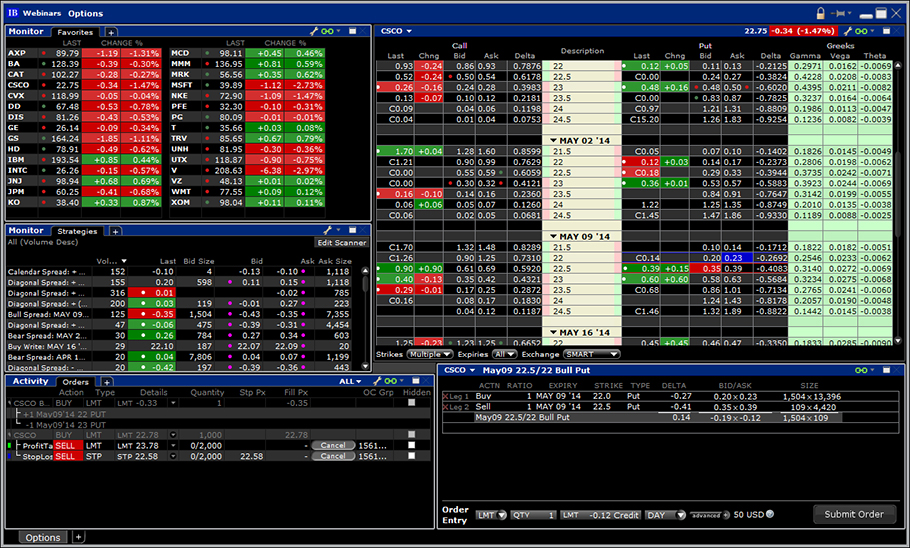910x548 pixels.
Task: Open the Exchange SMART dropdown
Action: (591, 354)
